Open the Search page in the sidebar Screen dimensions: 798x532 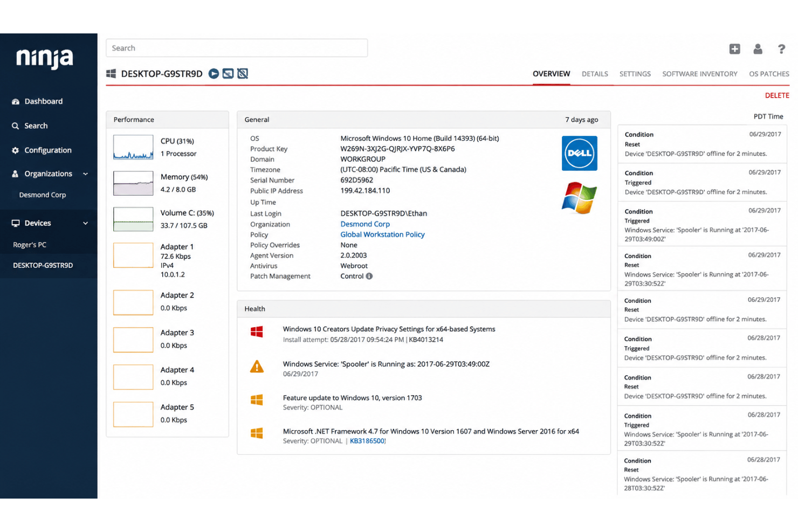(x=36, y=126)
